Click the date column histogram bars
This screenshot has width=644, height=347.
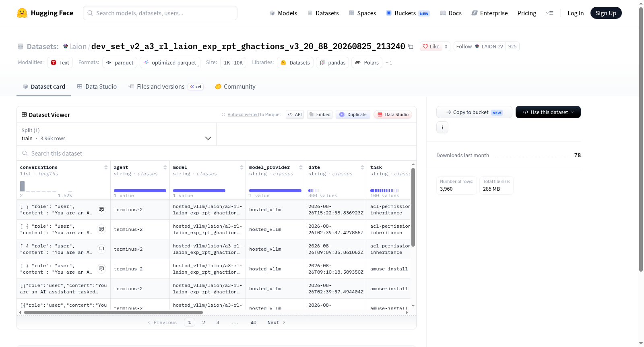pos(314,191)
